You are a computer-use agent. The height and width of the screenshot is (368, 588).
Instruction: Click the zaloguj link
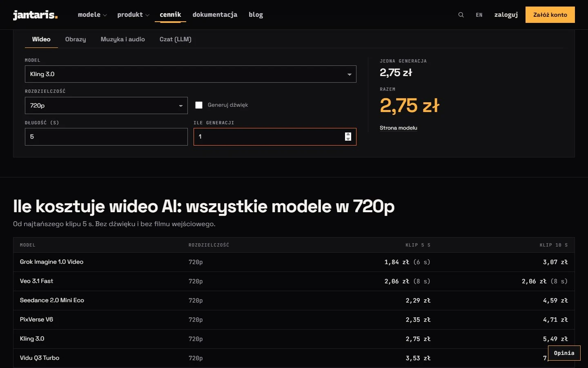coord(506,15)
